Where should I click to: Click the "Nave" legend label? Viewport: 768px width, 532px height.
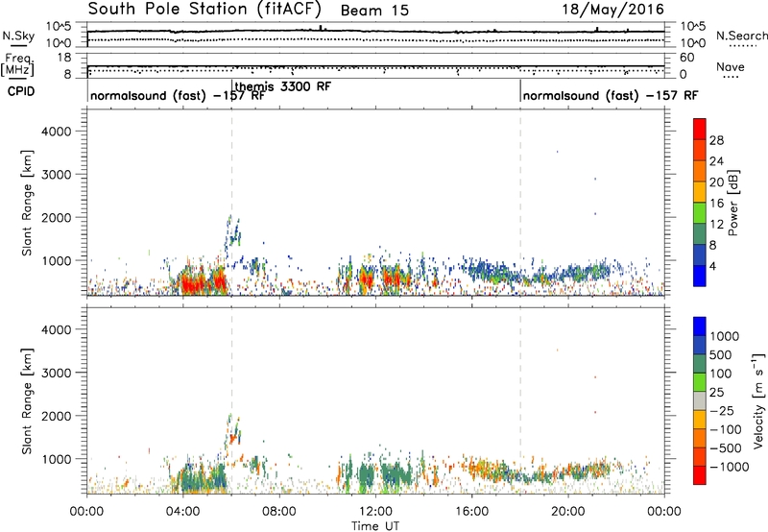(x=731, y=66)
